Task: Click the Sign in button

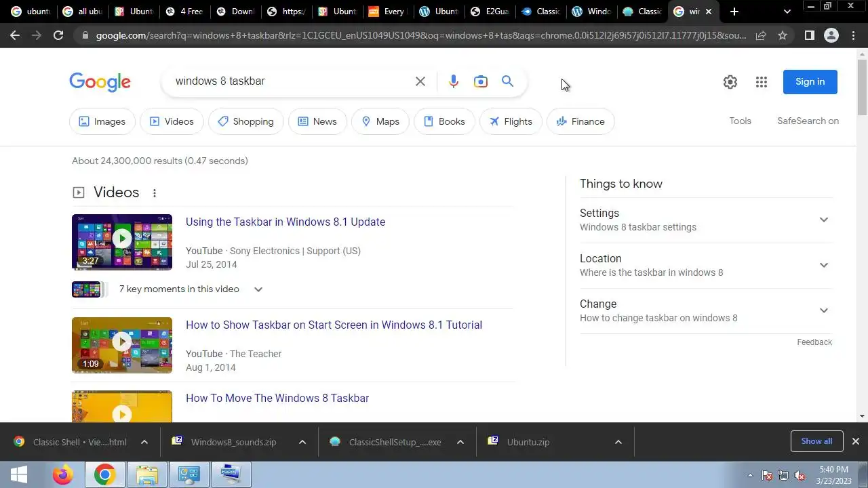Action: (810, 82)
